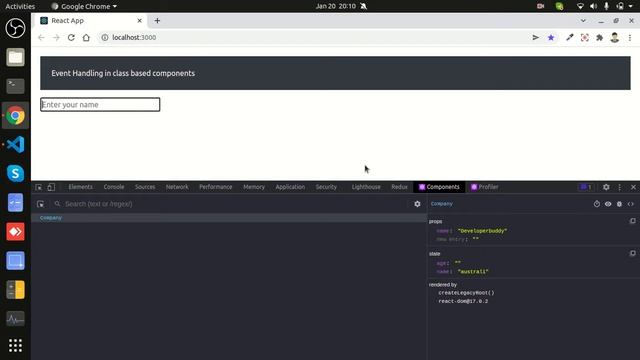Copy props to clipboard icon
The width and height of the screenshot is (640, 360).
click(632, 221)
